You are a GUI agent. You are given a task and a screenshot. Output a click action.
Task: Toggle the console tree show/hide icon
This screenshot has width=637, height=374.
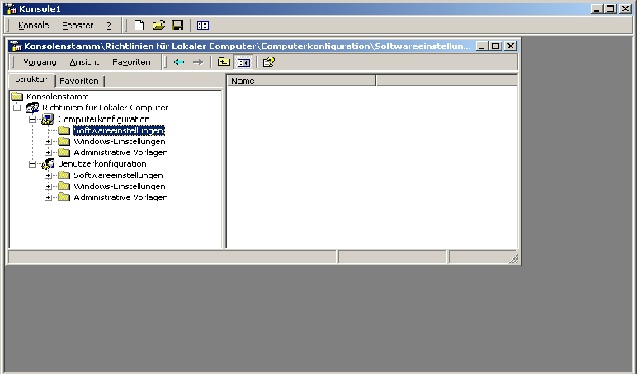pos(244,62)
